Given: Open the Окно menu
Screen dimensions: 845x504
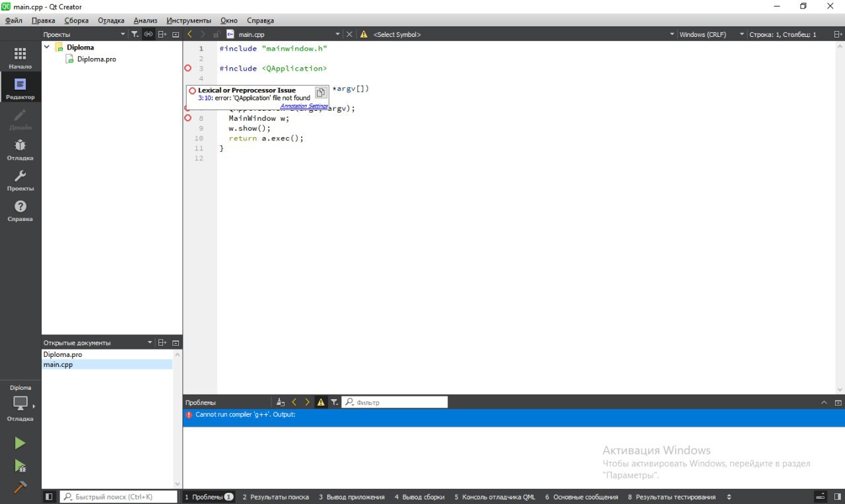Looking at the screenshot, I should (228, 20).
